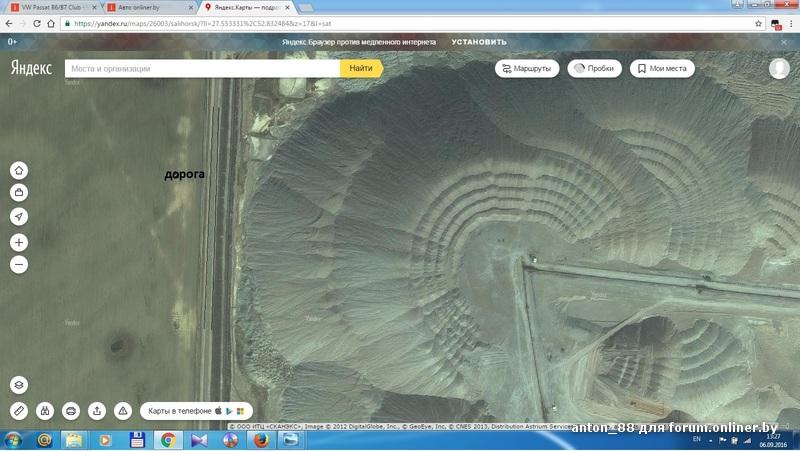The image size is (800, 451).
Task: Click the briefcase work-location icon
Action: pos(19,193)
